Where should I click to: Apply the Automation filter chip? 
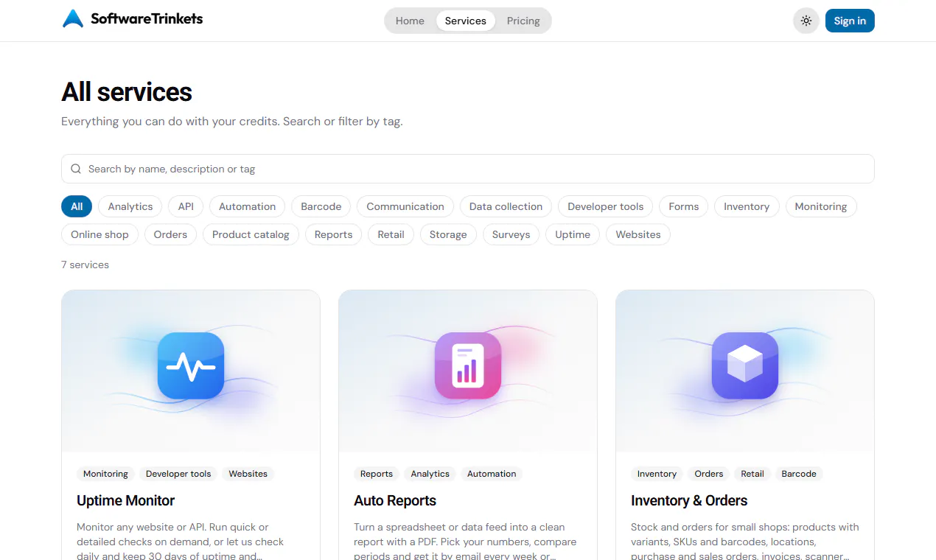pos(248,206)
